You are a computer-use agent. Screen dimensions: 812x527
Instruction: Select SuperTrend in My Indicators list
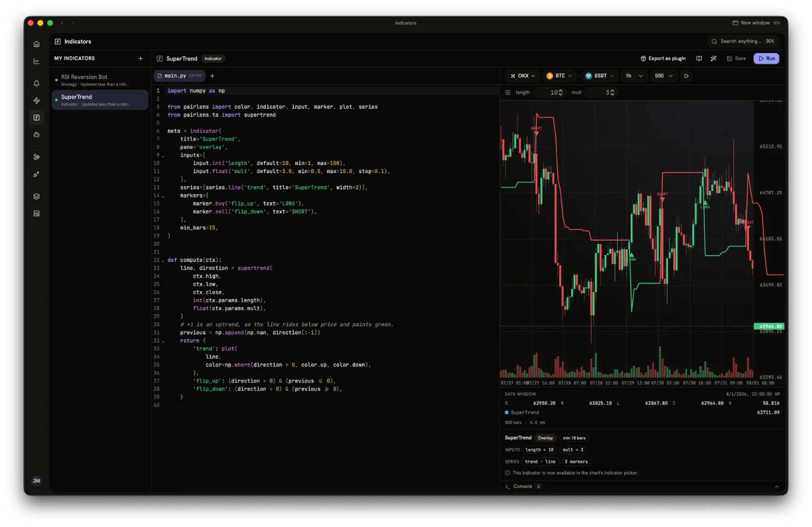pyautogui.click(x=100, y=100)
